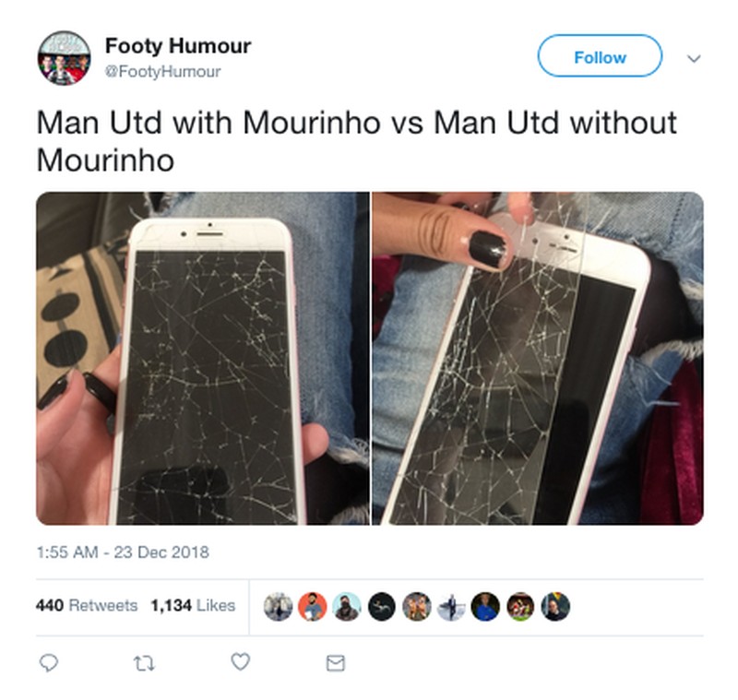Like the tweet with heart icon
This screenshot has width=738, height=700.
[241, 662]
